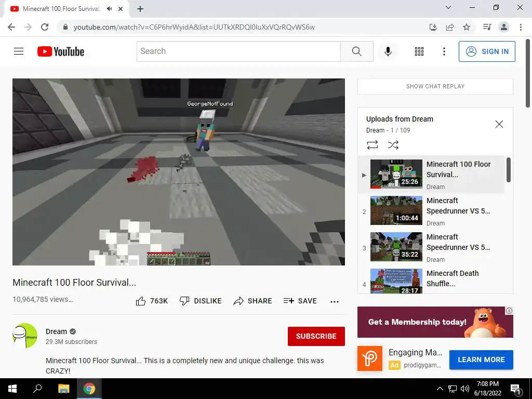Open File Explorer from taskbar

click(x=63, y=389)
